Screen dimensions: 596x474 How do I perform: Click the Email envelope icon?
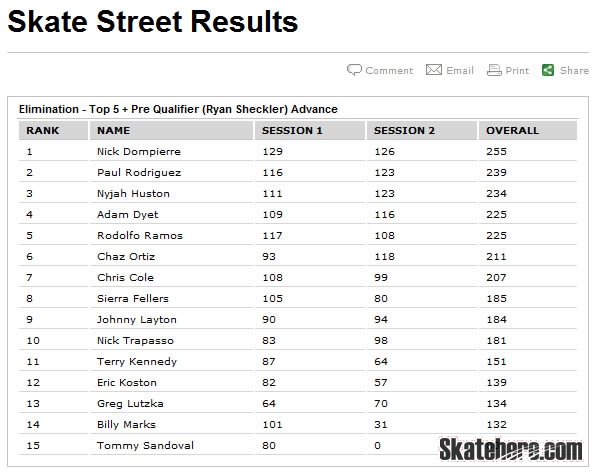(434, 70)
